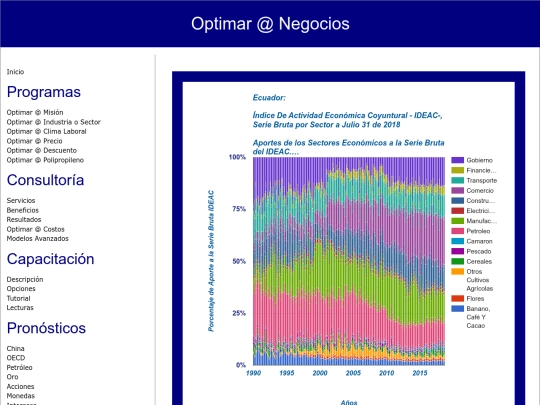Open Optimar @ Precio page
This screenshot has width=540, height=405.
(34, 141)
